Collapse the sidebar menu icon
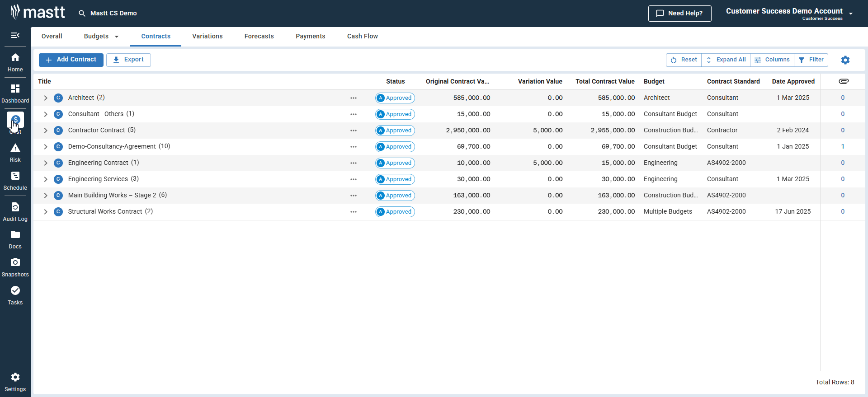This screenshot has width=868, height=397. pos(15,35)
